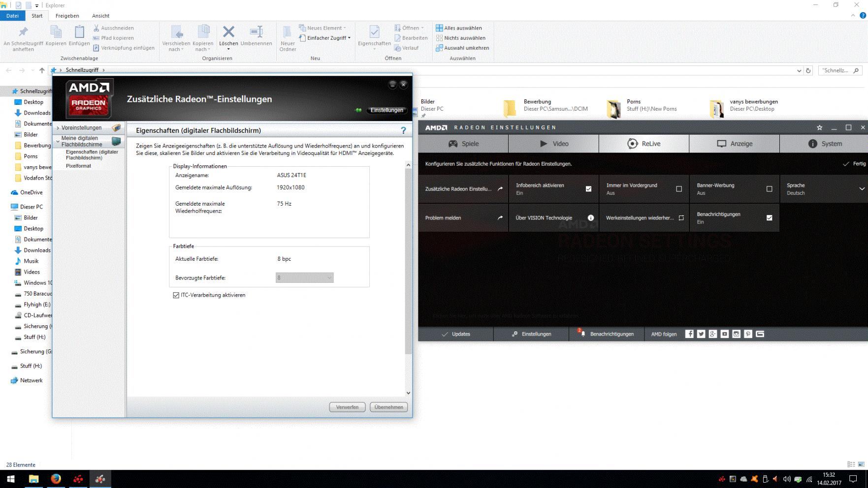Switch to the System tab
868x488 pixels.
824,144
